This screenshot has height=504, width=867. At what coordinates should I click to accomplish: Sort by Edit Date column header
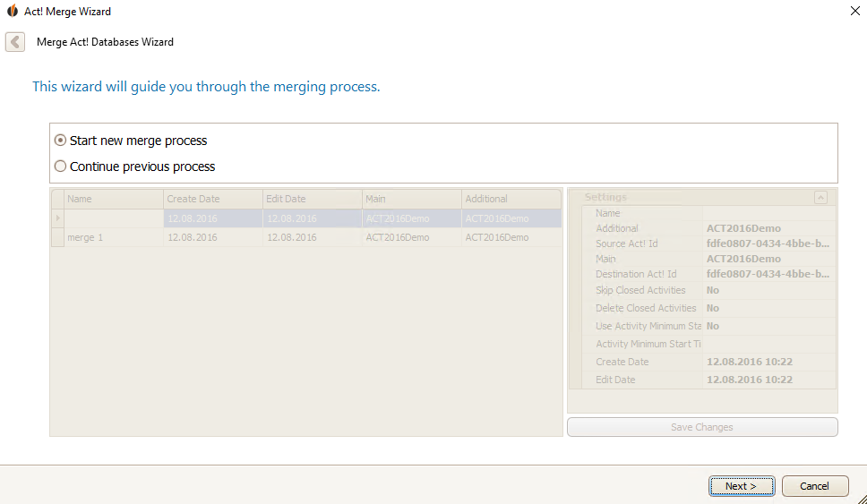tap(313, 199)
